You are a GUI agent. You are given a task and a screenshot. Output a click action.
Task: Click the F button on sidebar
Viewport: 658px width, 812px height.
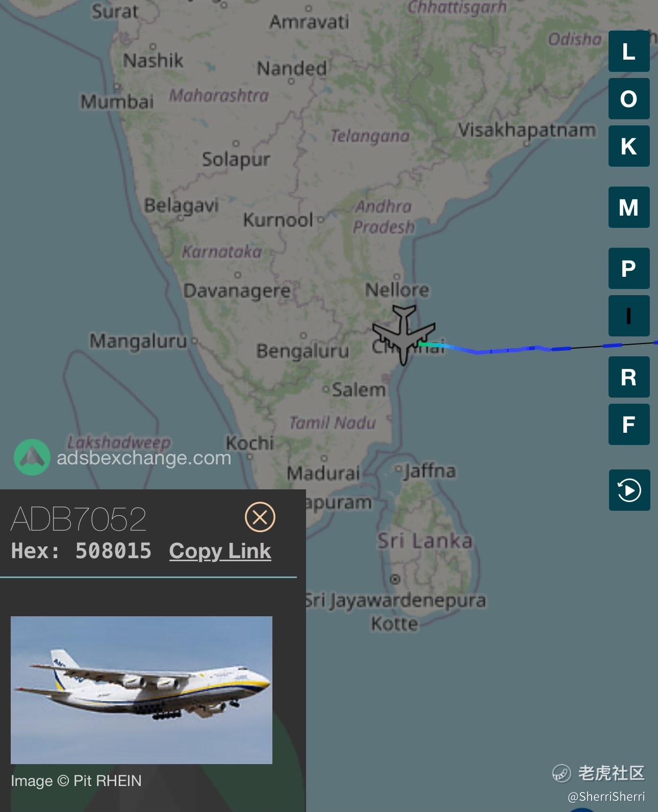point(628,424)
